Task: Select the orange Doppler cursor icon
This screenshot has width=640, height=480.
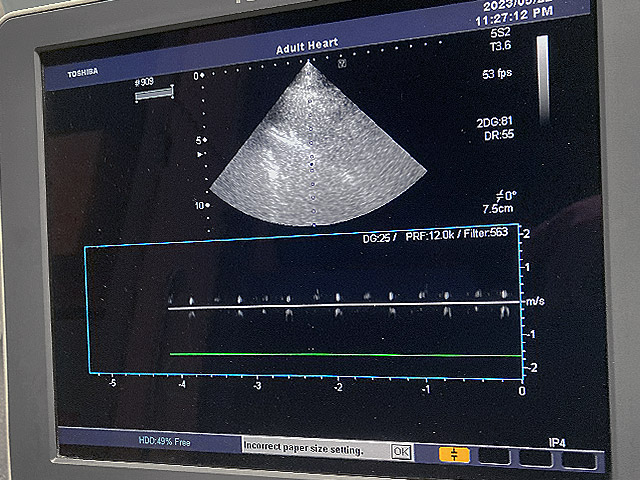Action: coord(454,454)
